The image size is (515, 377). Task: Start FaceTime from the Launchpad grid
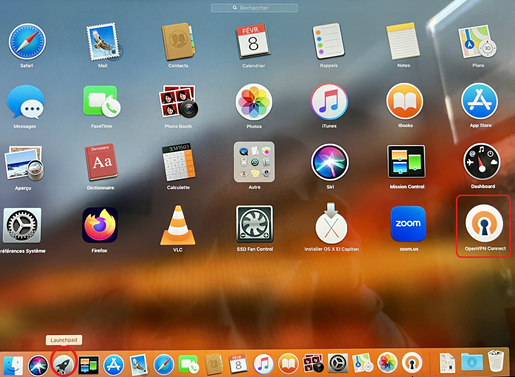coord(102,101)
